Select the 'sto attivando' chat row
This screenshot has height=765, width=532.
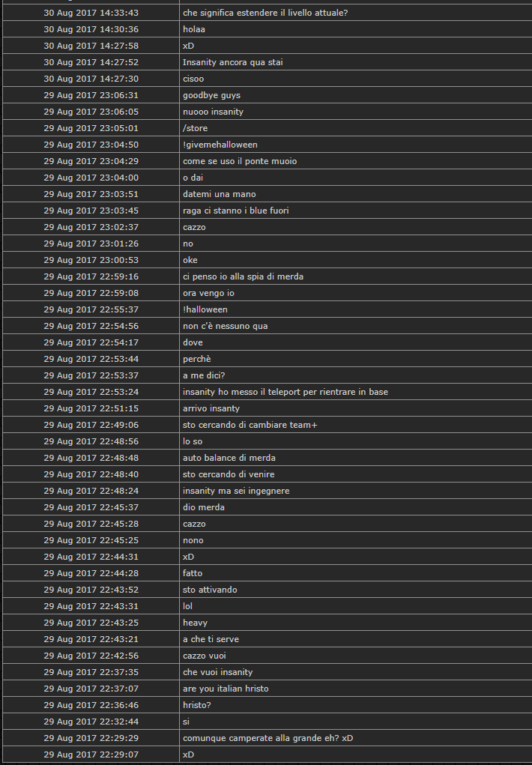pyautogui.click(x=267, y=590)
